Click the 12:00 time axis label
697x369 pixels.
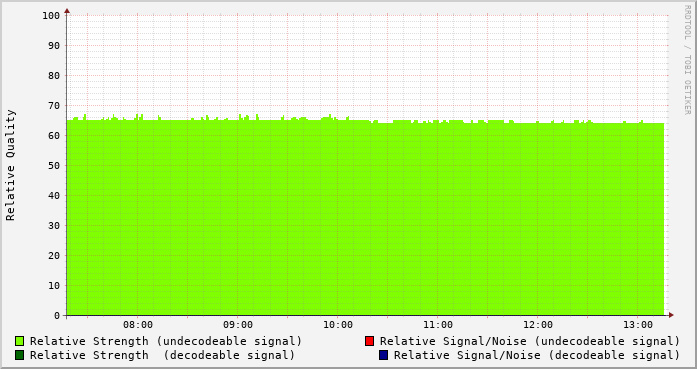click(x=538, y=325)
